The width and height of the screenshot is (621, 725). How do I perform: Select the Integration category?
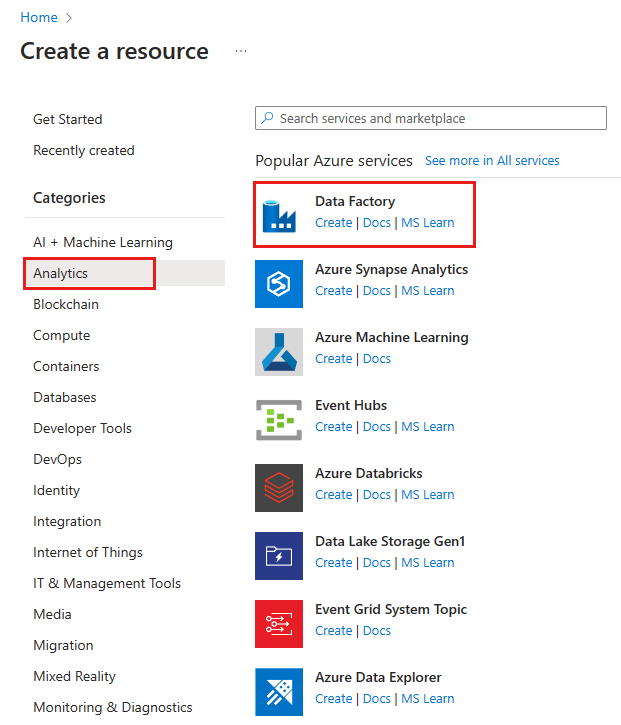click(67, 521)
